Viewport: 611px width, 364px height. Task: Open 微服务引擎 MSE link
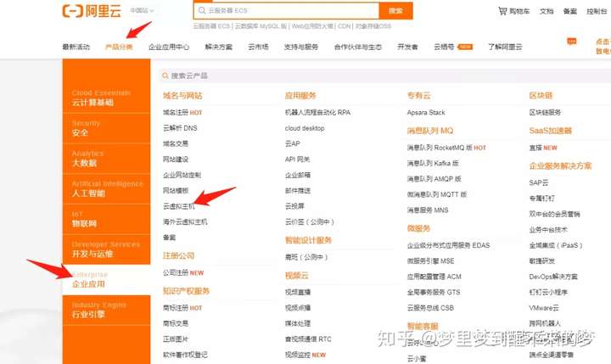430,261
